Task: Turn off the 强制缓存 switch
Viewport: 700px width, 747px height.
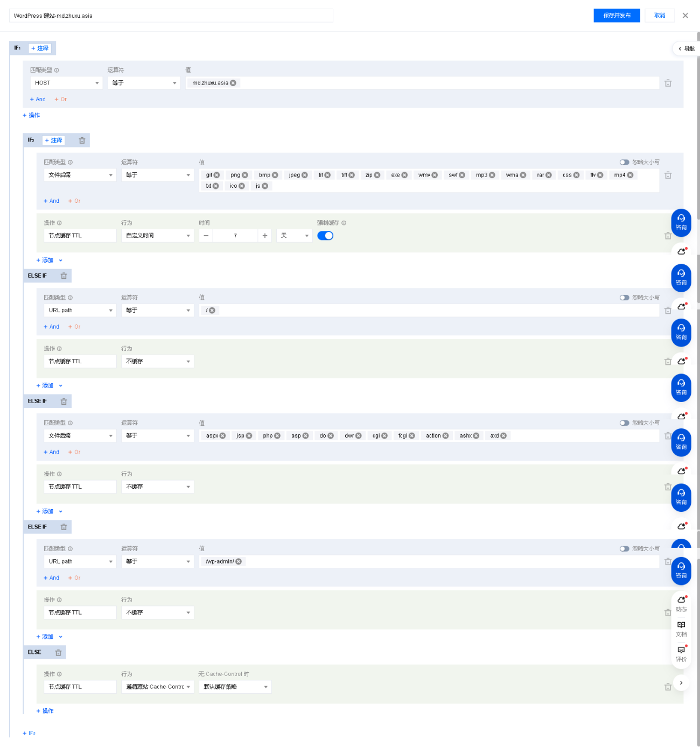Action: [x=325, y=236]
